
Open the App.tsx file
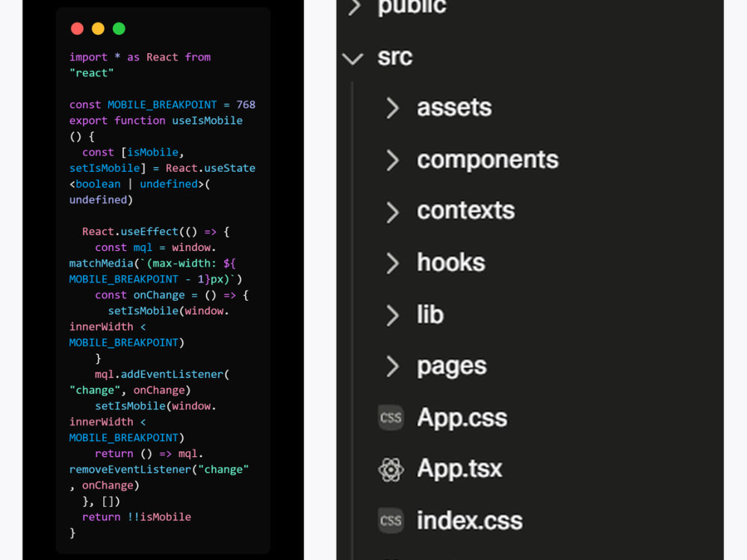pyautogui.click(x=459, y=469)
